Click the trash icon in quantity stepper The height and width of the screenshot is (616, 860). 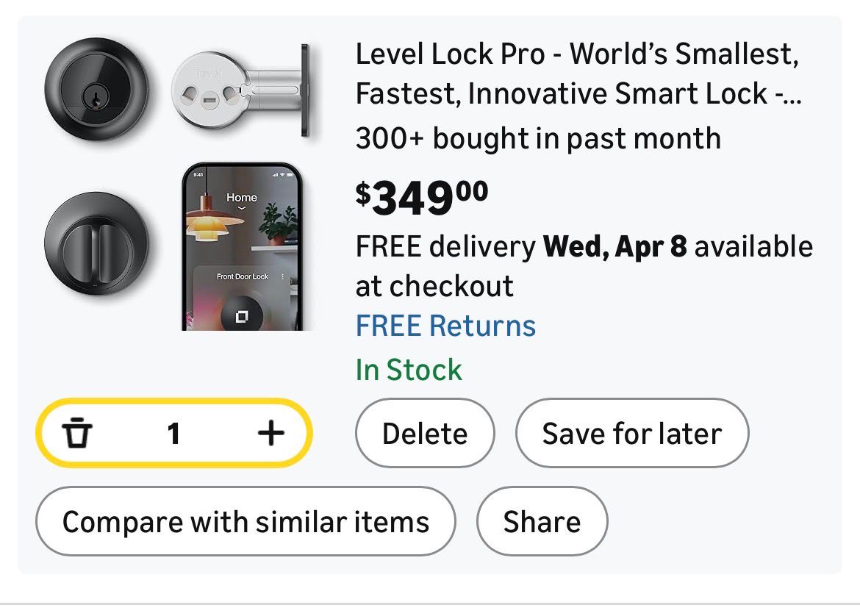click(x=77, y=434)
